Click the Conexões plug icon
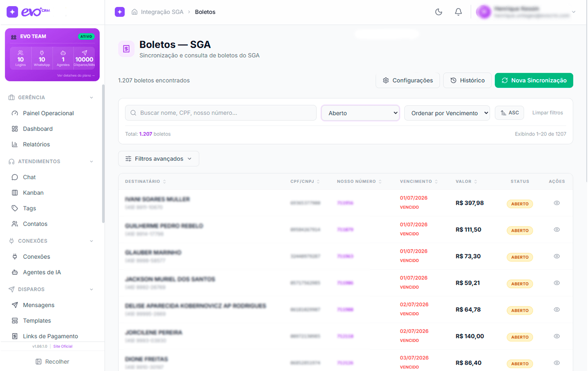Image resolution: width=588 pixels, height=371 pixels. click(x=15, y=257)
